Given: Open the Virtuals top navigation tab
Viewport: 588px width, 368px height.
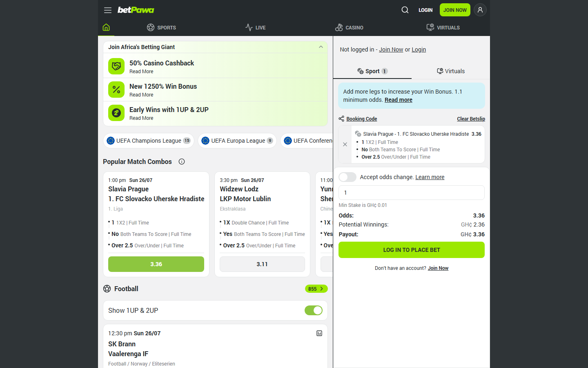Looking at the screenshot, I should pyautogui.click(x=443, y=27).
